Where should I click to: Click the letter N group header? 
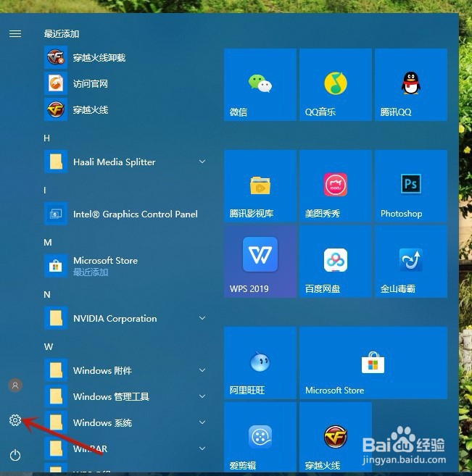click(x=47, y=294)
